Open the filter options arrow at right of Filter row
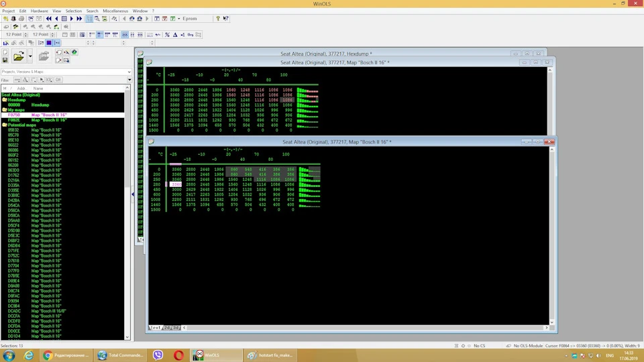 click(x=129, y=80)
